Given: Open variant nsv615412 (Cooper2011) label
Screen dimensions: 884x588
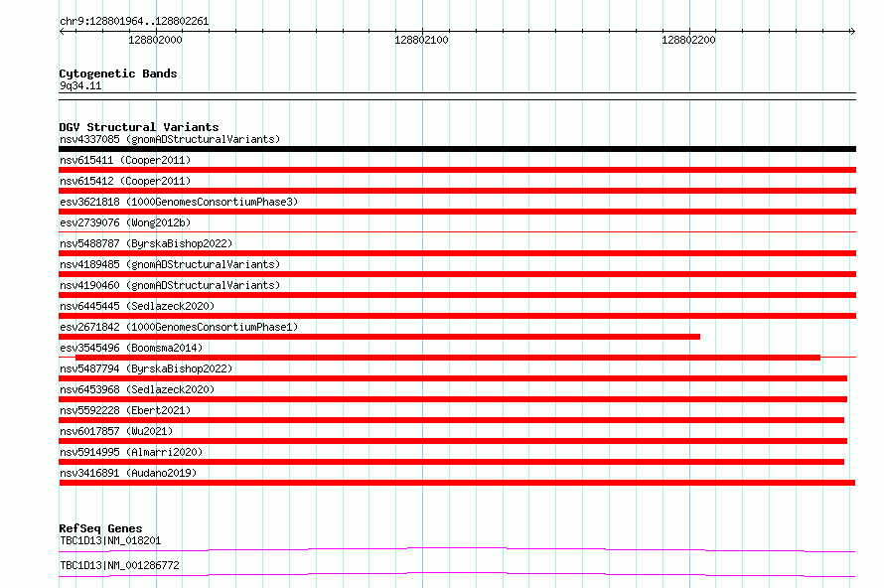Looking at the screenshot, I should (x=125, y=181).
